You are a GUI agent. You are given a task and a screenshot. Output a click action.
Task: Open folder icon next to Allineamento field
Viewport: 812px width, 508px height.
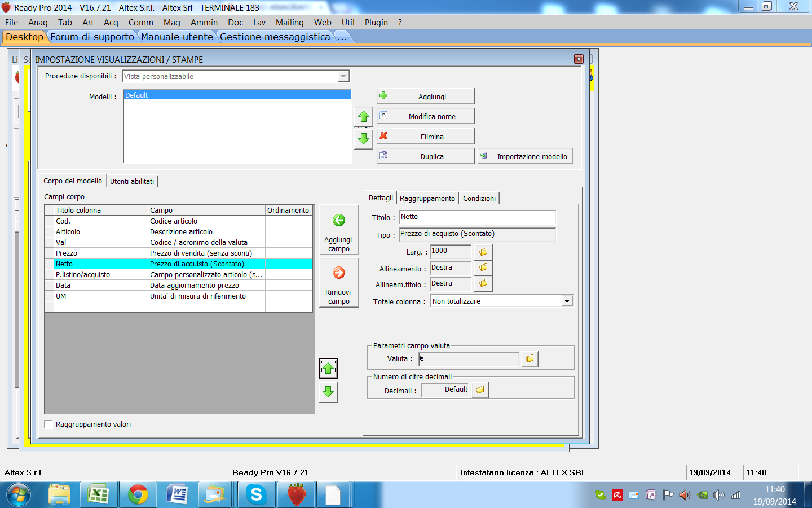[483, 268]
